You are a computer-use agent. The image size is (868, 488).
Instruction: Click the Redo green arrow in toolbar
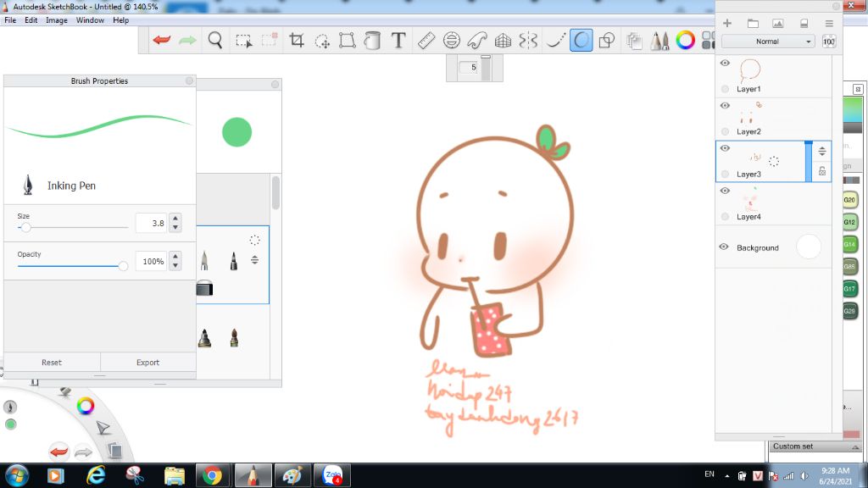tap(187, 40)
